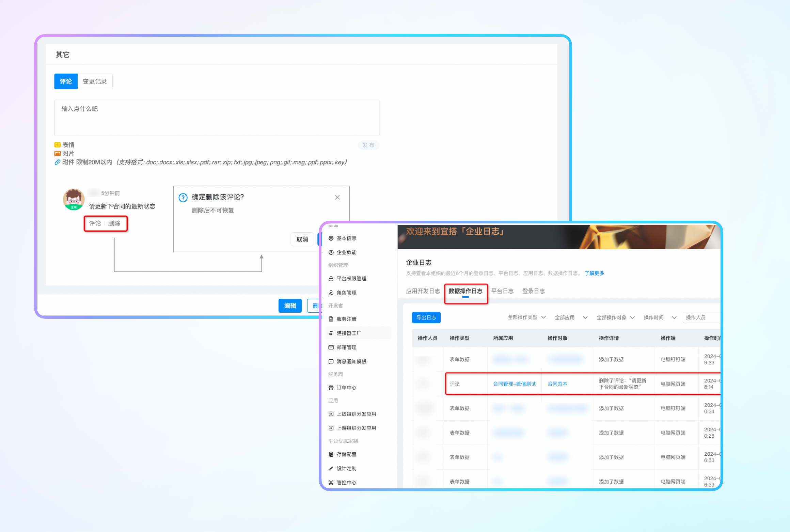
Task: Click the 导出日志 button
Action: click(x=426, y=318)
